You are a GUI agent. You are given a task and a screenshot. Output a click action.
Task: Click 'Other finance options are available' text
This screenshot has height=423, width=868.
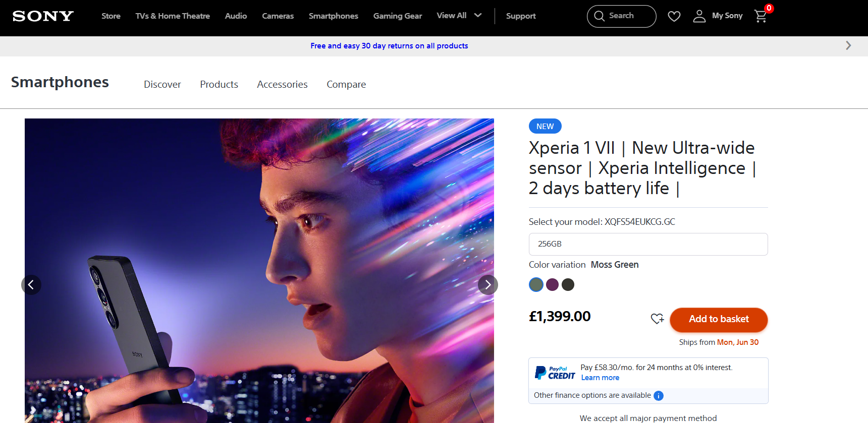(x=592, y=395)
